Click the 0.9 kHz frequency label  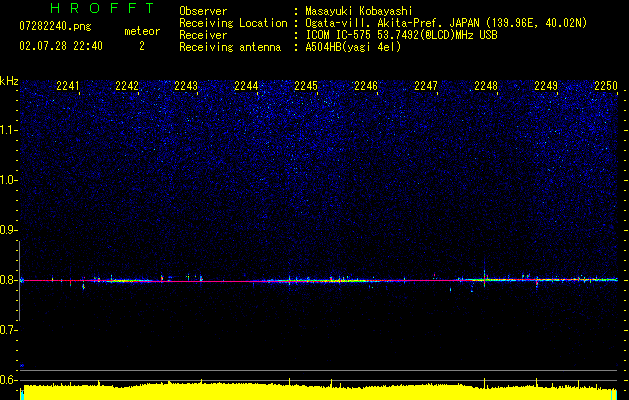(9, 230)
